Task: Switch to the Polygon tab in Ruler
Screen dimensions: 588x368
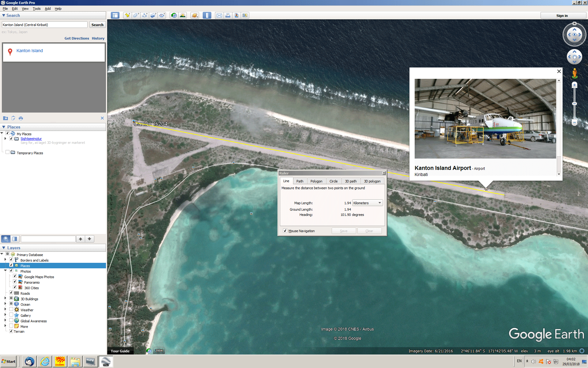Action: [316, 181]
